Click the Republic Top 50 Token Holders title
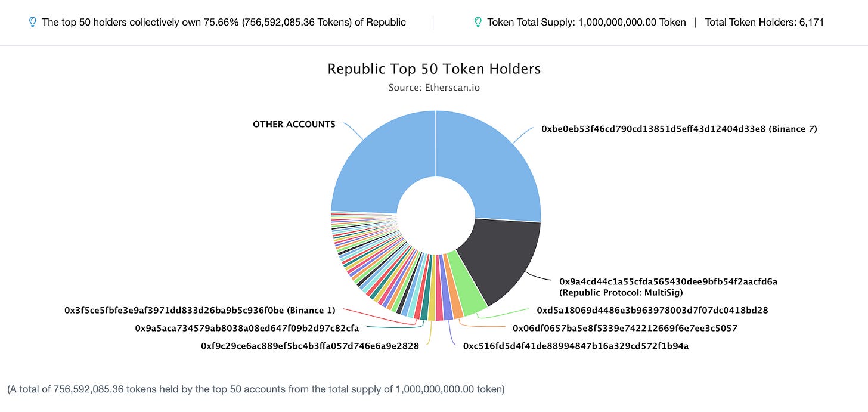Image resolution: width=868 pixels, height=412 pixels. (x=434, y=69)
